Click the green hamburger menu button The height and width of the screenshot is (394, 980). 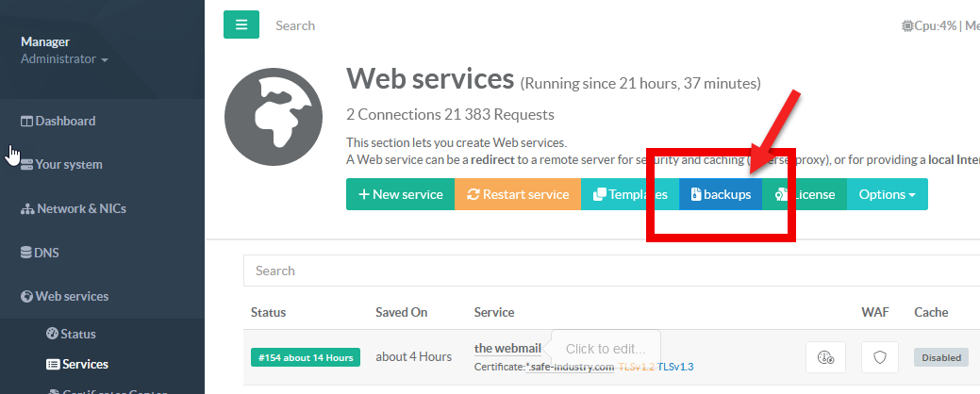coord(241,25)
